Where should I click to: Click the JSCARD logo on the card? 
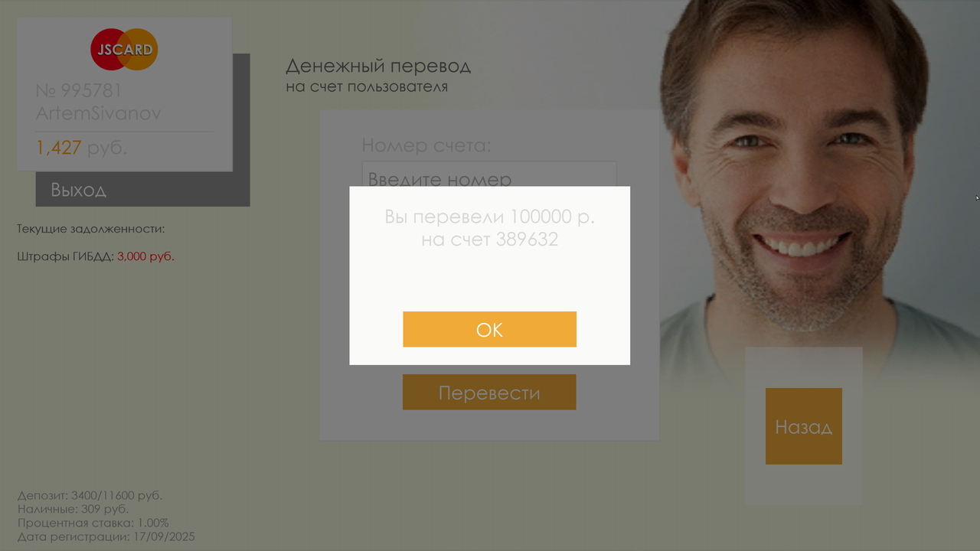click(124, 50)
